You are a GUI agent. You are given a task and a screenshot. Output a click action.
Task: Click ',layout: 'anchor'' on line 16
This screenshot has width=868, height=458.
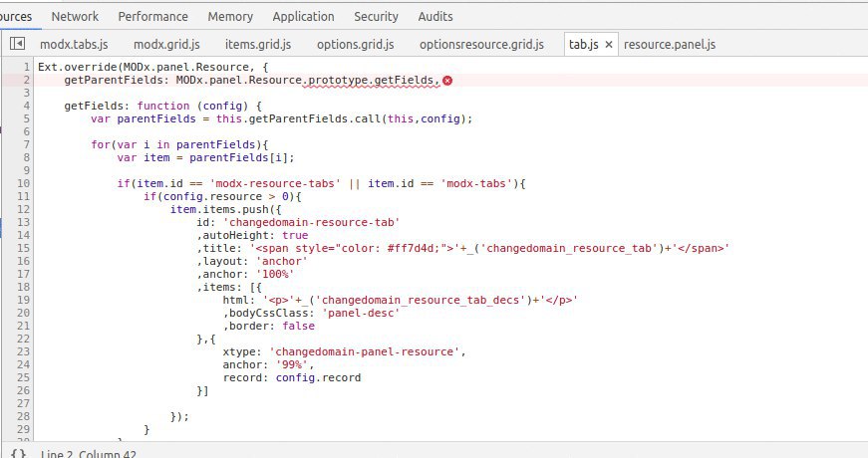click(x=252, y=261)
